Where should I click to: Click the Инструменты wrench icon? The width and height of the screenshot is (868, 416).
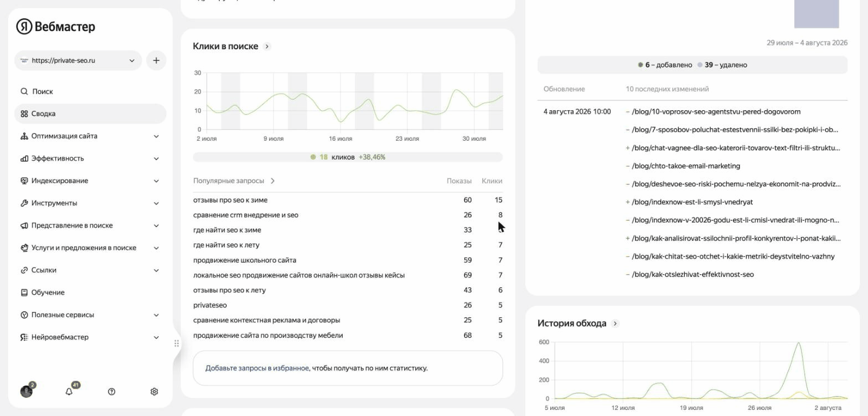click(x=24, y=203)
